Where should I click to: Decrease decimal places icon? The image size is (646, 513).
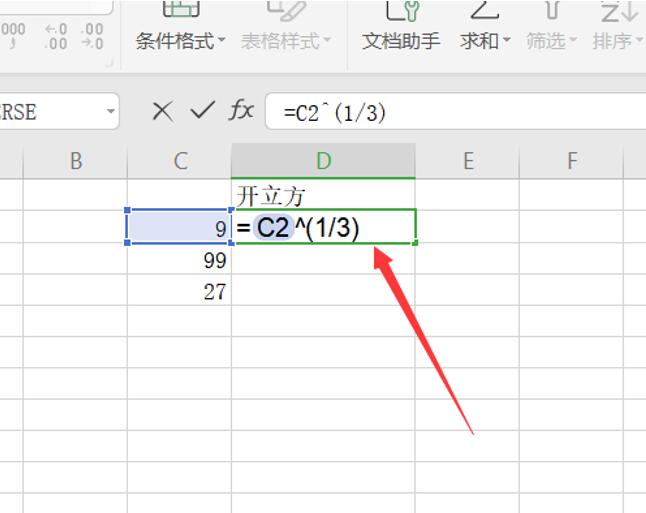(x=92, y=36)
